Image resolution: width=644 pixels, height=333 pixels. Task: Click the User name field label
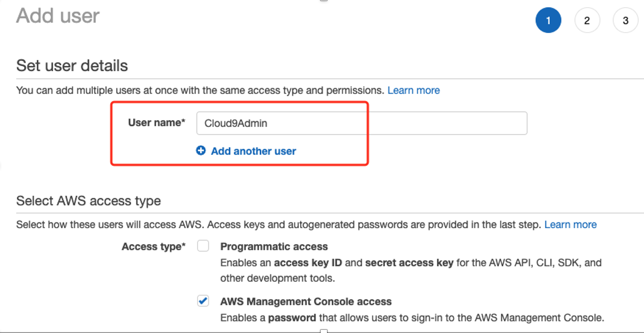coord(157,122)
